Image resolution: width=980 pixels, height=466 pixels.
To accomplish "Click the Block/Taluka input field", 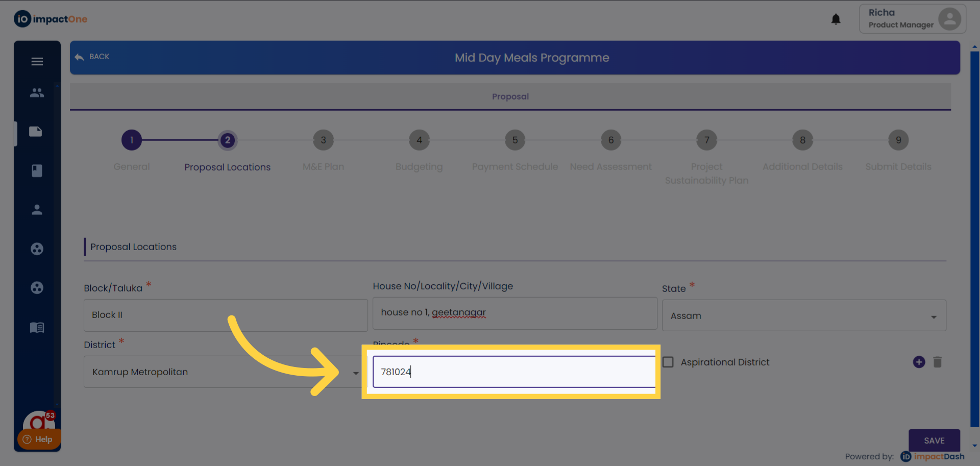I will click(225, 315).
